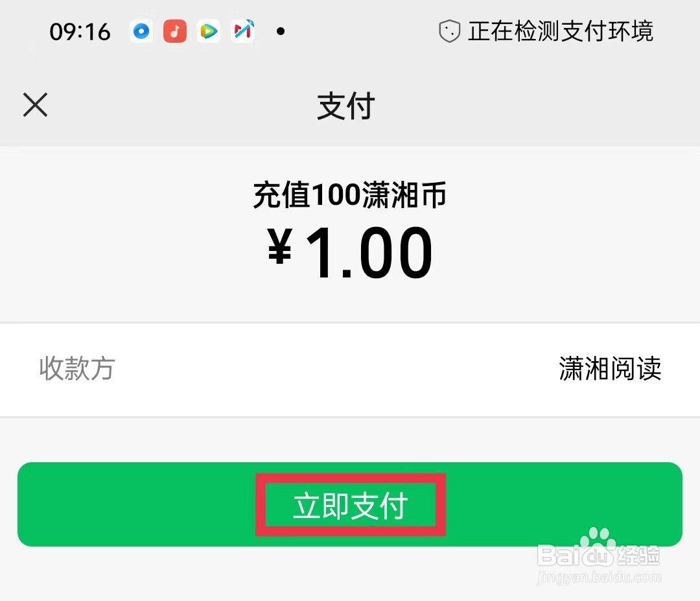Viewport: 700px width, 601px height.
Task: Tap the 收款方 label
Action: [x=77, y=368]
